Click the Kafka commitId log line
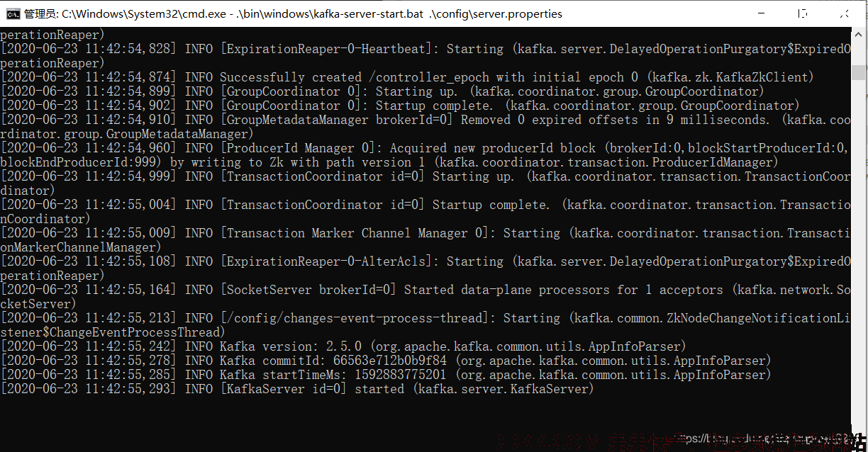Screen dimensions: 868x452 pos(386,361)
